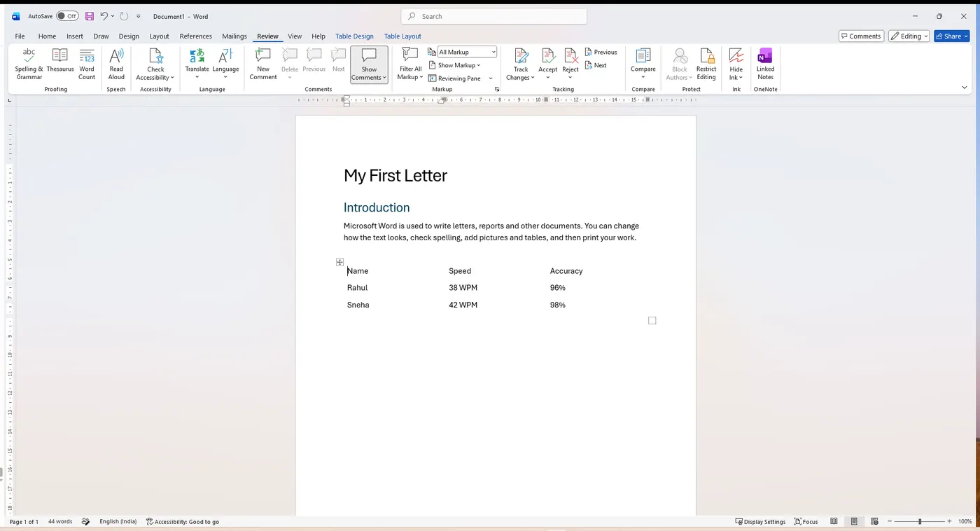This screenshot has height=531, width=980.
Task: Click Restrict Editing
Action: 706,64
